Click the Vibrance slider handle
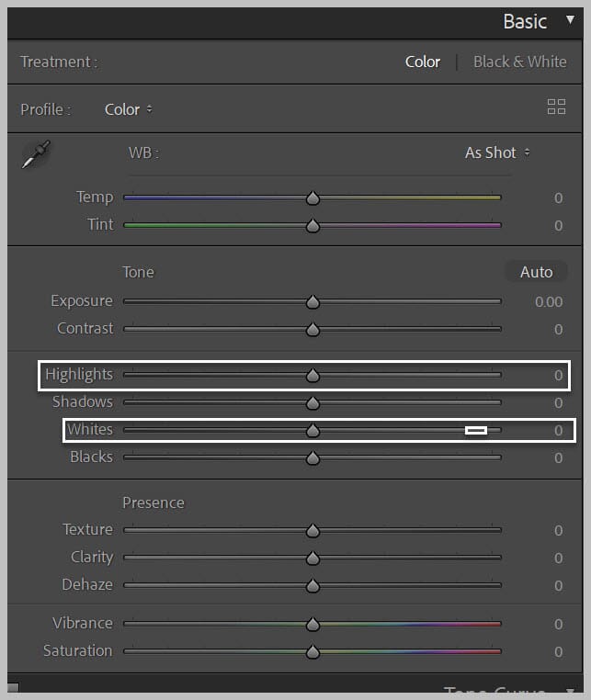 point(313,624)
